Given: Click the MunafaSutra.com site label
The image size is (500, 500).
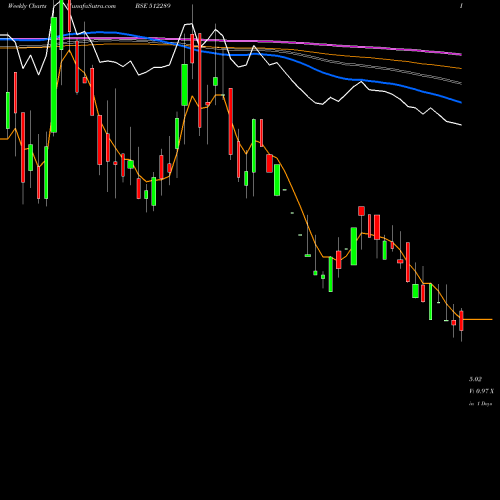Looking at the screenshot, I should click(91, 6).
